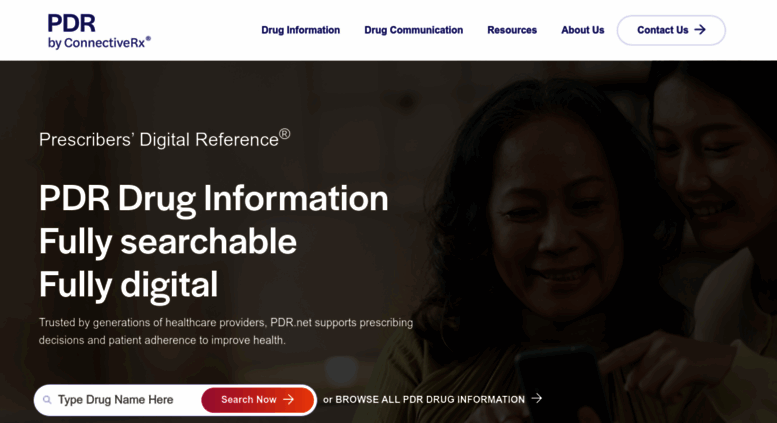
Task: Click the arrow beside the Browse All link
Action: tap(537, 398)
